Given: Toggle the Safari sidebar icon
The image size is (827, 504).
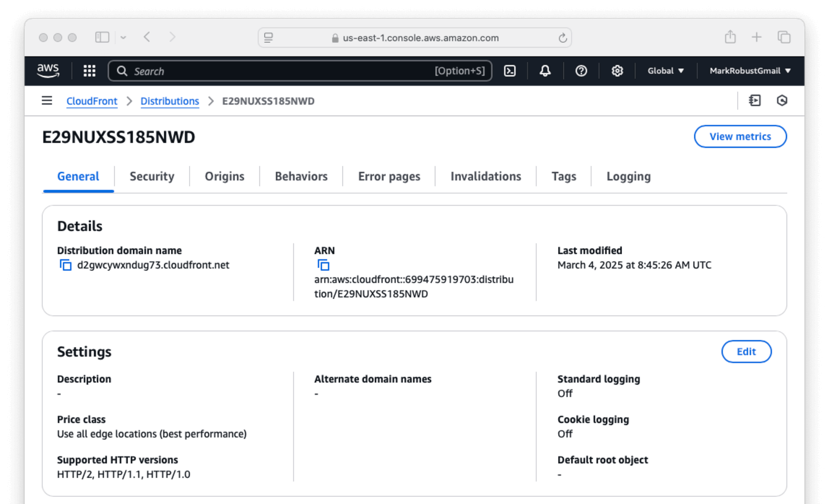Looking at the screenshot, I should (102, 37).
